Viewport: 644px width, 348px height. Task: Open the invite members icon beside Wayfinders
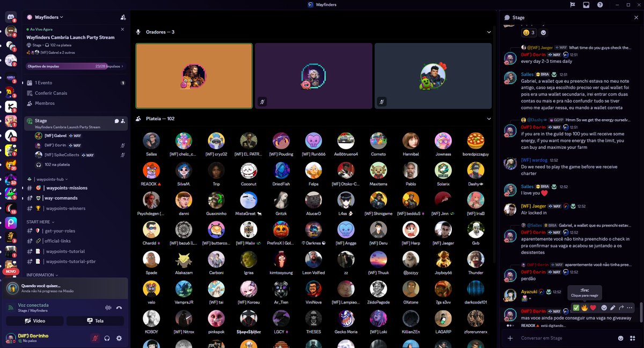click(x=123, y=17)
